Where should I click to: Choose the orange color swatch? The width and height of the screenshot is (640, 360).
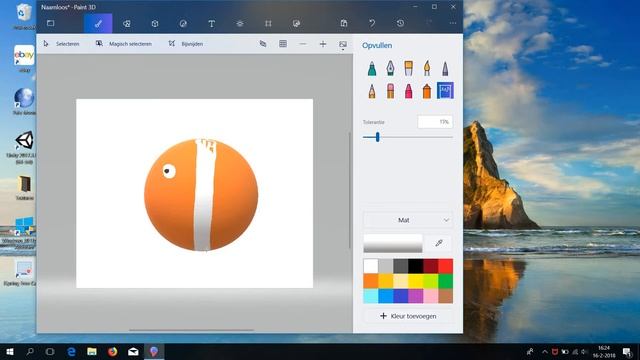pyautogui.click(x=371, y=281)
